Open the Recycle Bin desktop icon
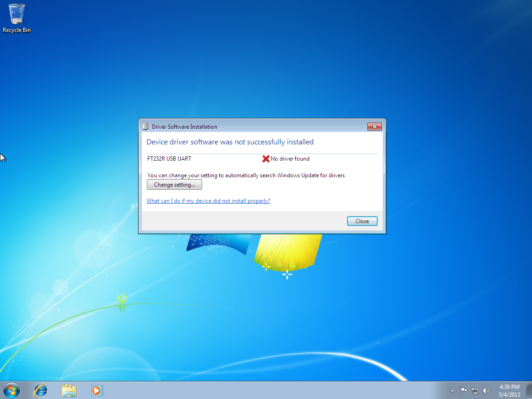Viewport: 532px width, 399px height. tap(17, 19)
